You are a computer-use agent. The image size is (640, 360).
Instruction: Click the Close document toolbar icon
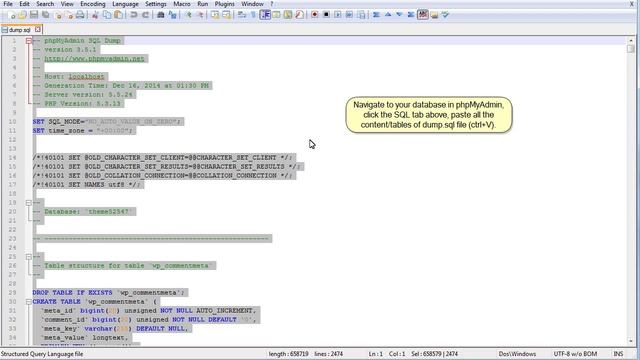(58, 15)
